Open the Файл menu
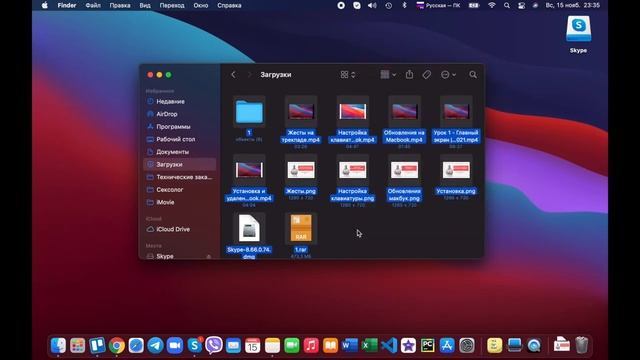Screen dimensions: 640x360 coord(93,5)
